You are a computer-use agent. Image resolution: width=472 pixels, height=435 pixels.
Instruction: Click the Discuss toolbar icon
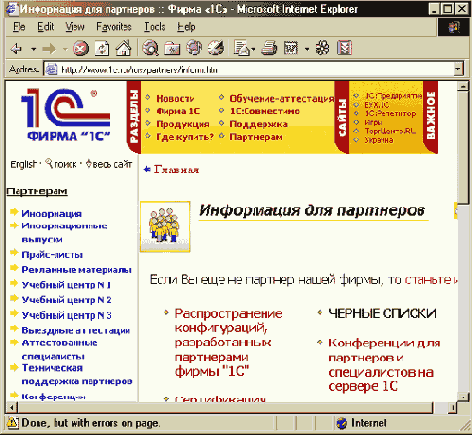322,48
